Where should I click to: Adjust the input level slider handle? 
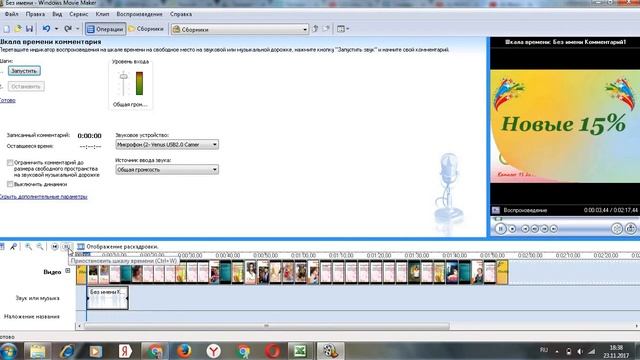click(x=123, y=76)
